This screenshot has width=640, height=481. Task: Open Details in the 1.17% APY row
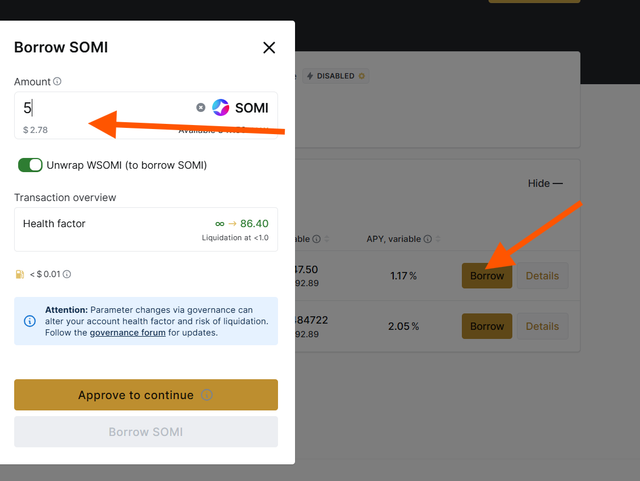(542, 276)
